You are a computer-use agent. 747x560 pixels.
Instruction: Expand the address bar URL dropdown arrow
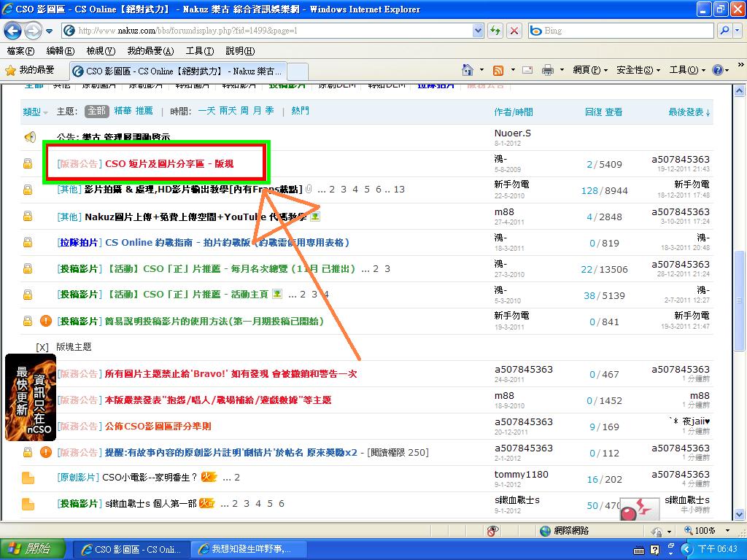pos(478,31)
